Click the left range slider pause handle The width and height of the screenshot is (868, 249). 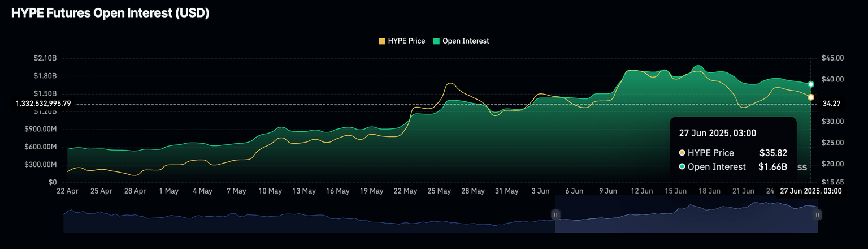click(x=555, y=214)
